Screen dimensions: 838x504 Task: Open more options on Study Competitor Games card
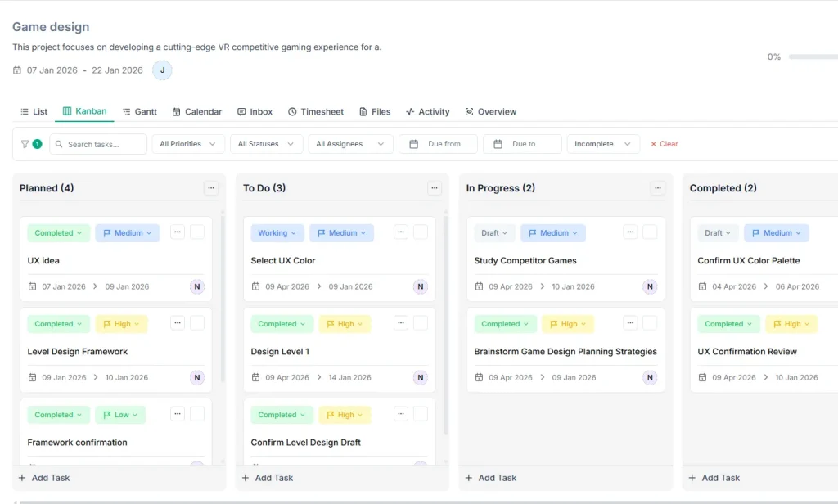click(x=630, y=232)
